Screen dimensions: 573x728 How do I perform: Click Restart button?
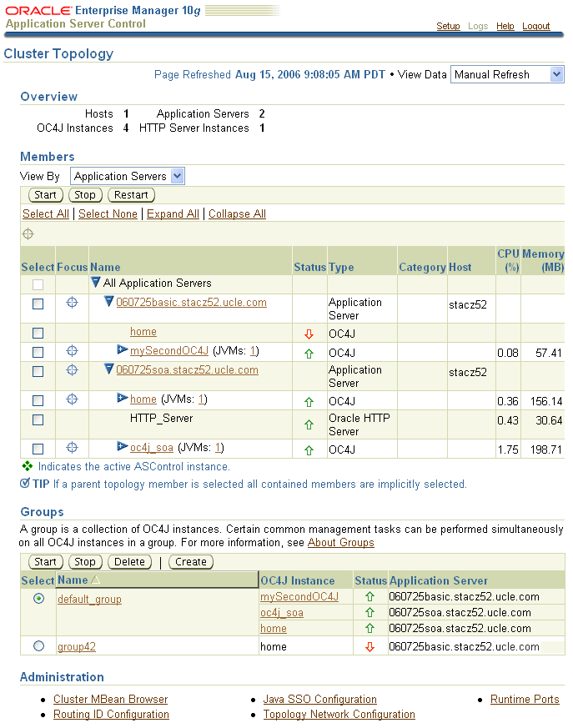click(131, 195)
